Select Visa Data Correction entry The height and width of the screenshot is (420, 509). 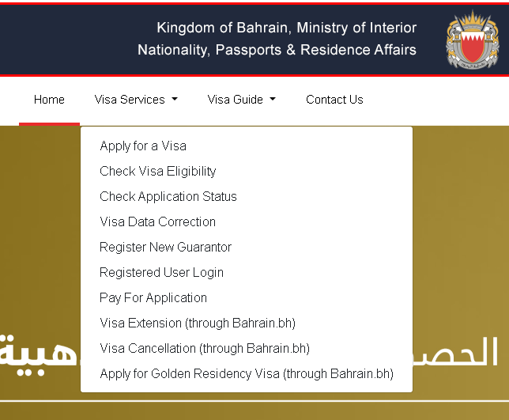(x=157, y=222)
